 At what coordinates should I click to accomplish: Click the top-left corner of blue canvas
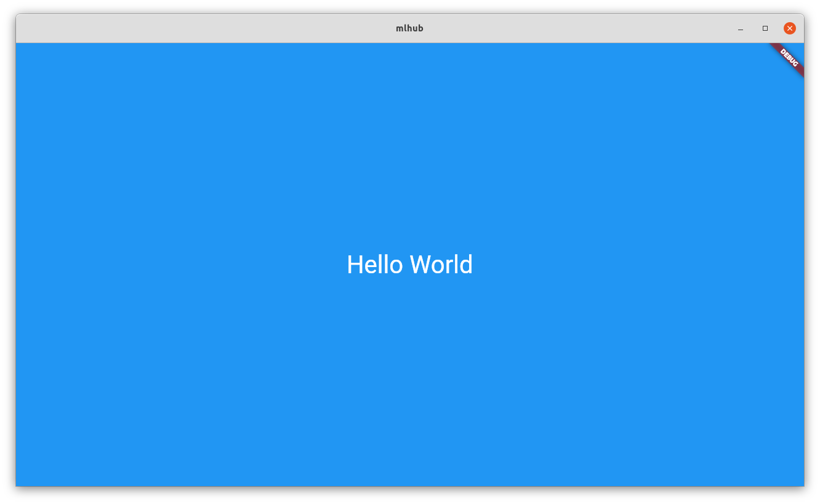[x=19, y=46]
